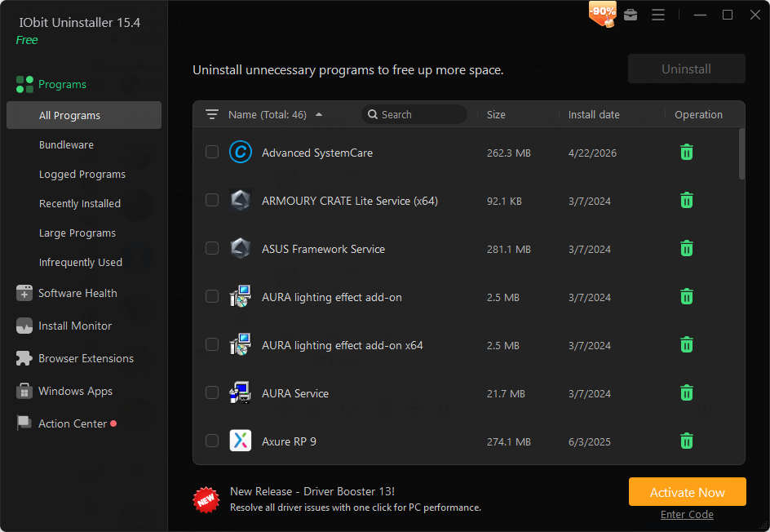Click the program list vertical scrollbar
The width and height of the screenshot is (770, 532).
click(x=741, y=153)
